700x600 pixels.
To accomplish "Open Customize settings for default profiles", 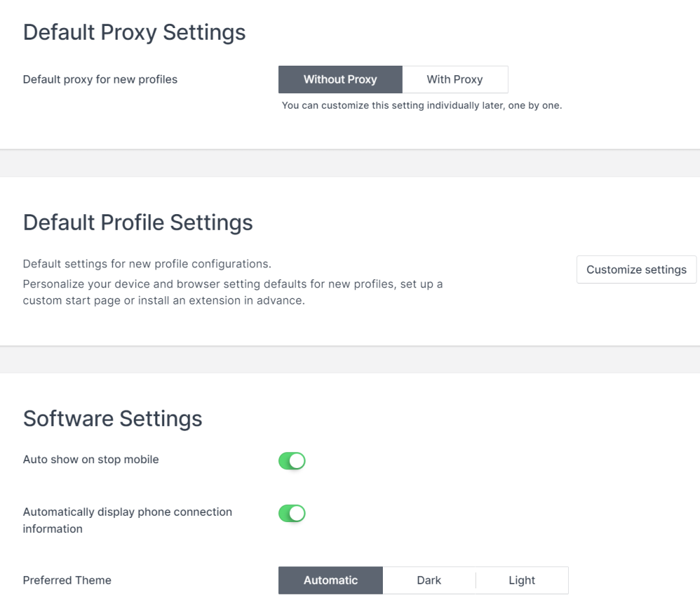I will 636,270.
